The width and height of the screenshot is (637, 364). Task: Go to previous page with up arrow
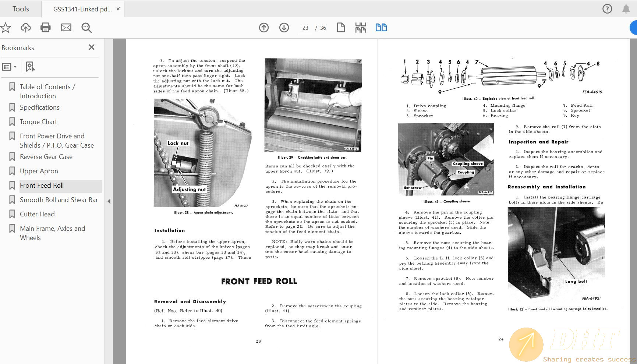click(x=264, y=28)
